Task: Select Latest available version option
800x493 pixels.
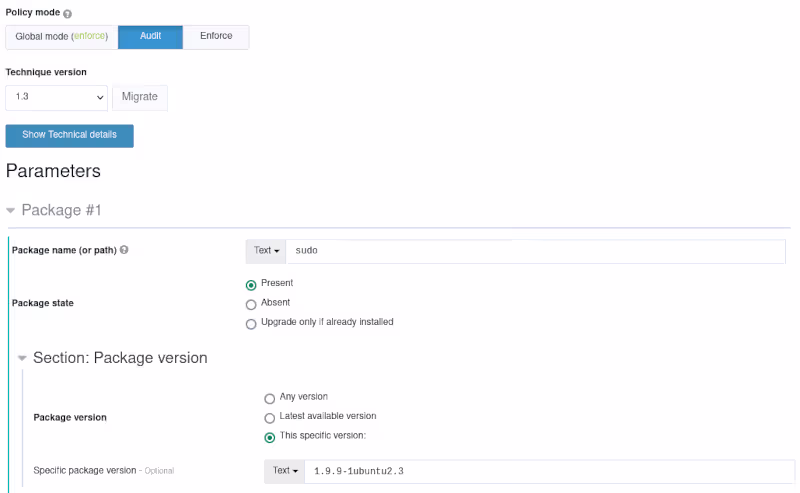Action: click(x=269, y=417)
